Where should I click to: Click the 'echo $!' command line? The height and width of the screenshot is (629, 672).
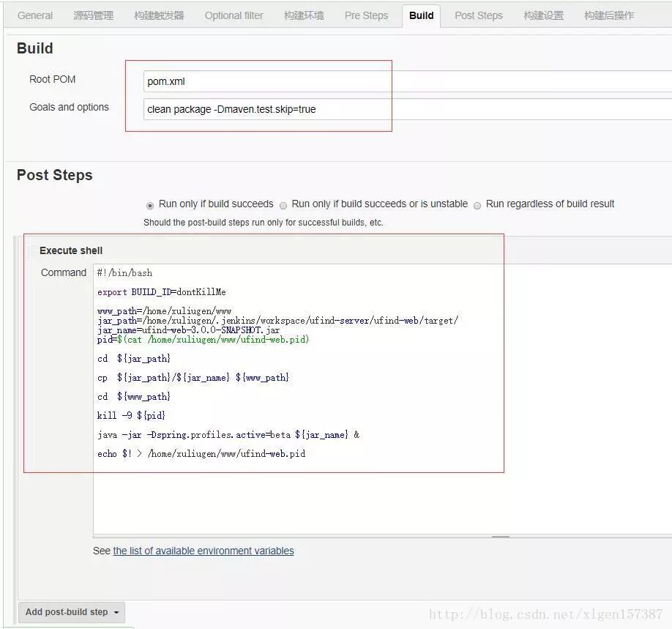click(201, 454)
